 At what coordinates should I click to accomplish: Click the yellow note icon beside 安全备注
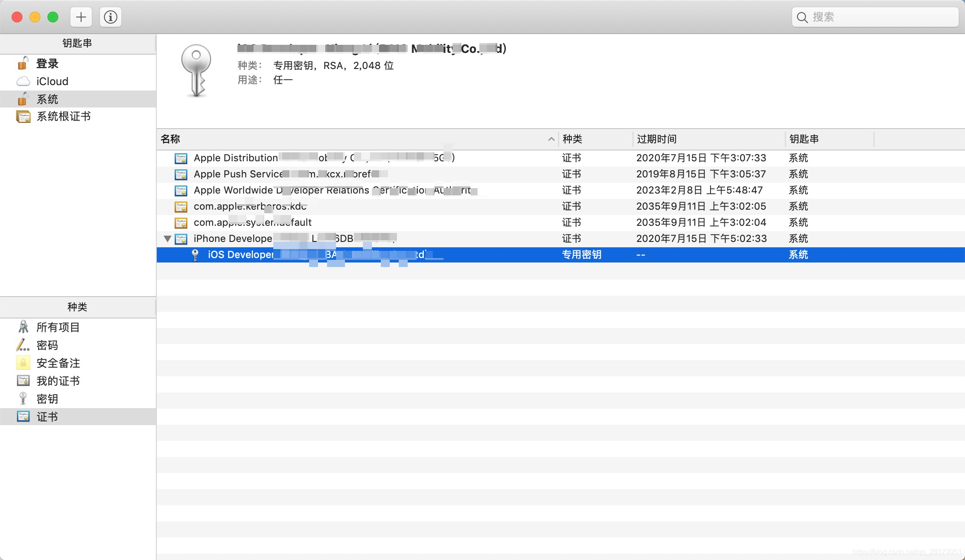click(23, 362)
